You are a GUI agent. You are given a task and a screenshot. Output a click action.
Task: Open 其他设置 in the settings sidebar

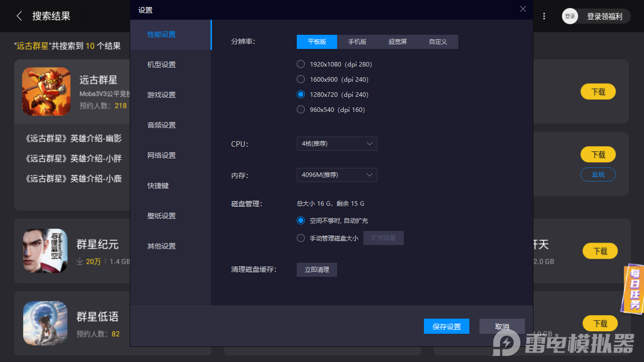(x=171, y=246)
